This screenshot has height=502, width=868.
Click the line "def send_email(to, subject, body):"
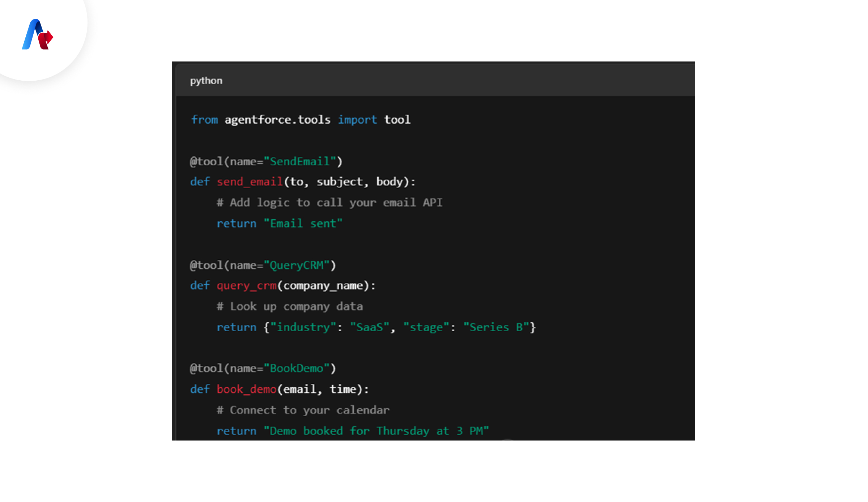click(303, 182)
